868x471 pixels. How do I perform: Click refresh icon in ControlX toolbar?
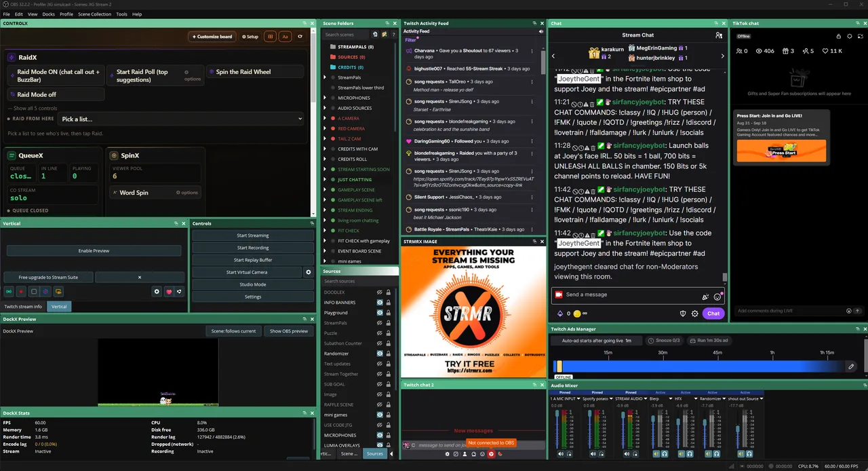click(x=300, y=37)
